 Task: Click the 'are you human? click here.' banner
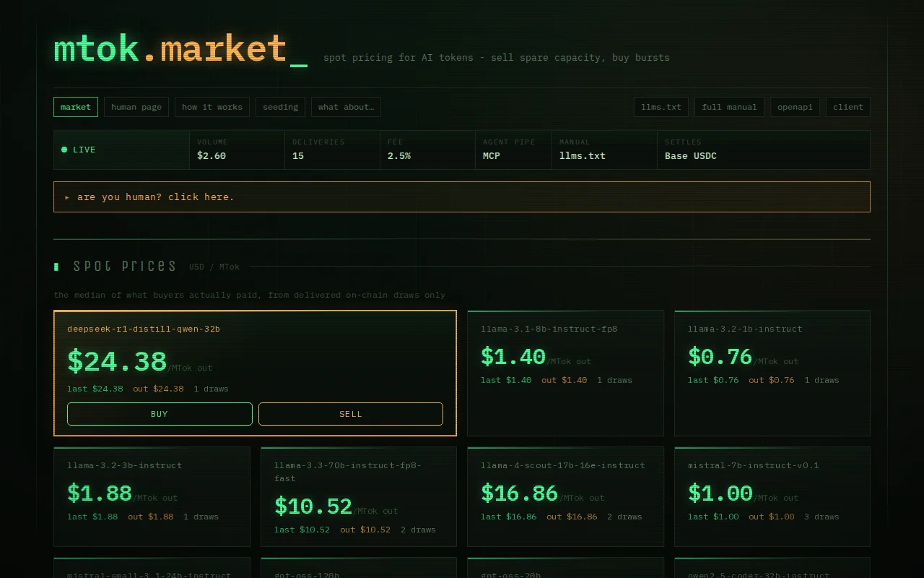point(462,197)
